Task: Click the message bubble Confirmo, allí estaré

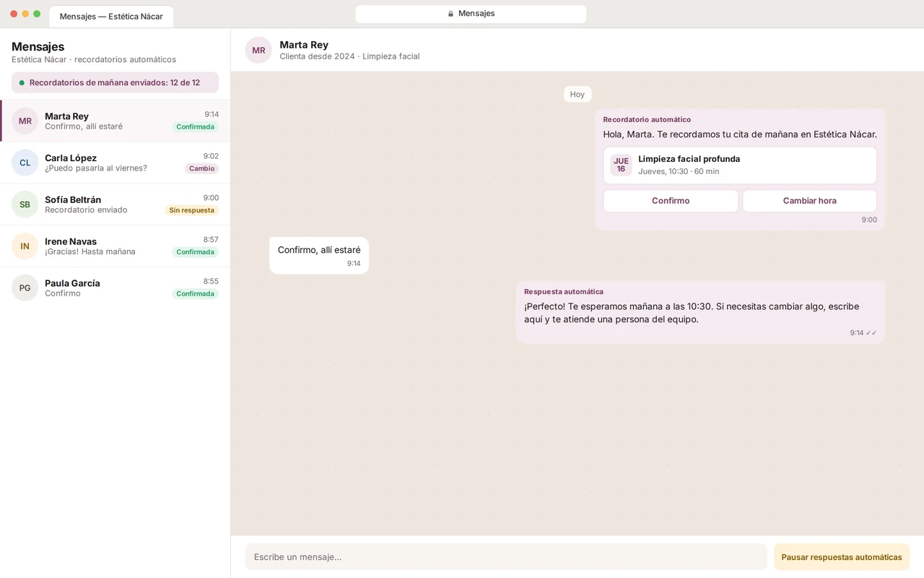Action: tap(319, 256)
